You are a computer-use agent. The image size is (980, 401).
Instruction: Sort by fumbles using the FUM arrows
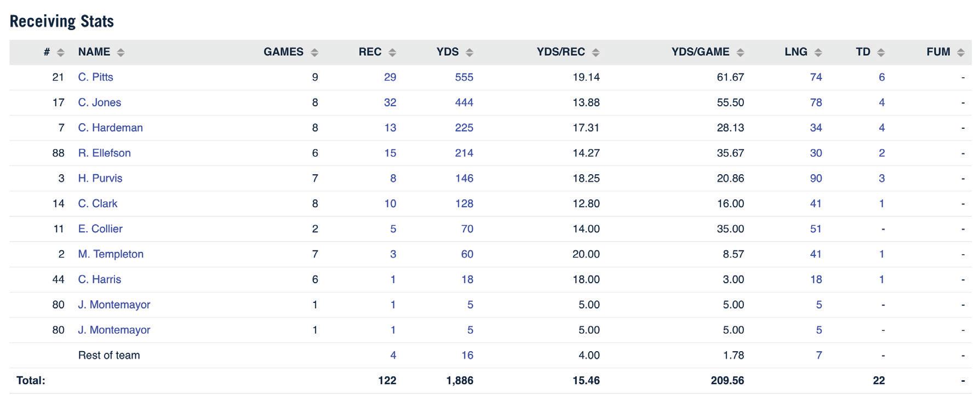960,53
